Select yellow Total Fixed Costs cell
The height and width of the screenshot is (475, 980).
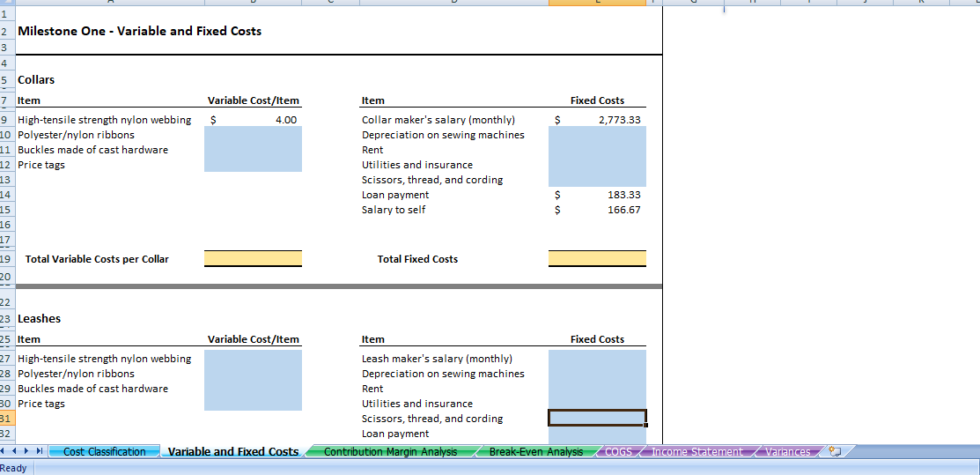click(598, 258)
